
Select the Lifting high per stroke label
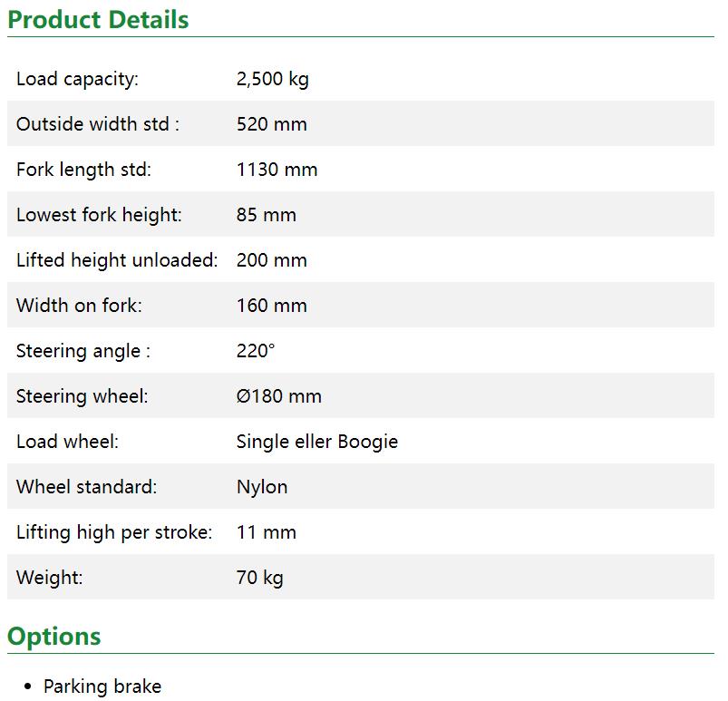(114, 532)
